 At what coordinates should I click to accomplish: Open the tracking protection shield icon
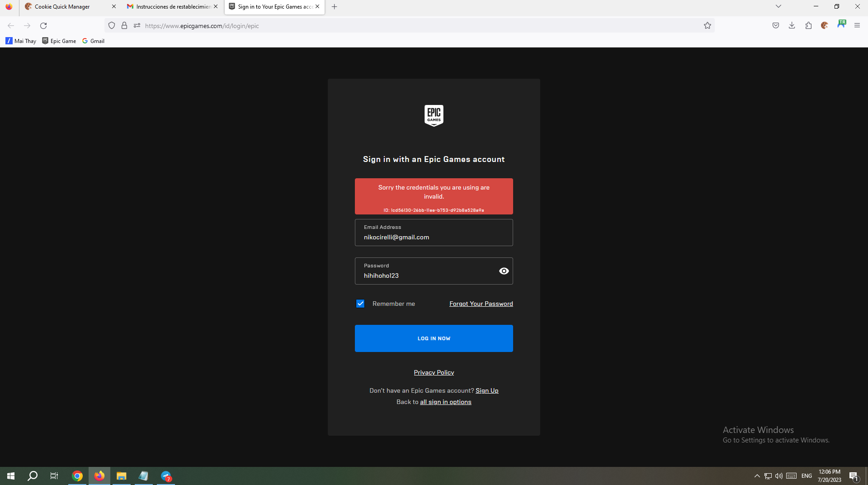click(112, 26)
